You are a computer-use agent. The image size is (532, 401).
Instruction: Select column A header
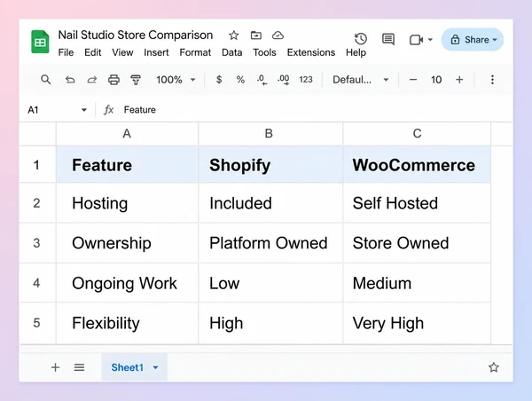coord(127,134)
